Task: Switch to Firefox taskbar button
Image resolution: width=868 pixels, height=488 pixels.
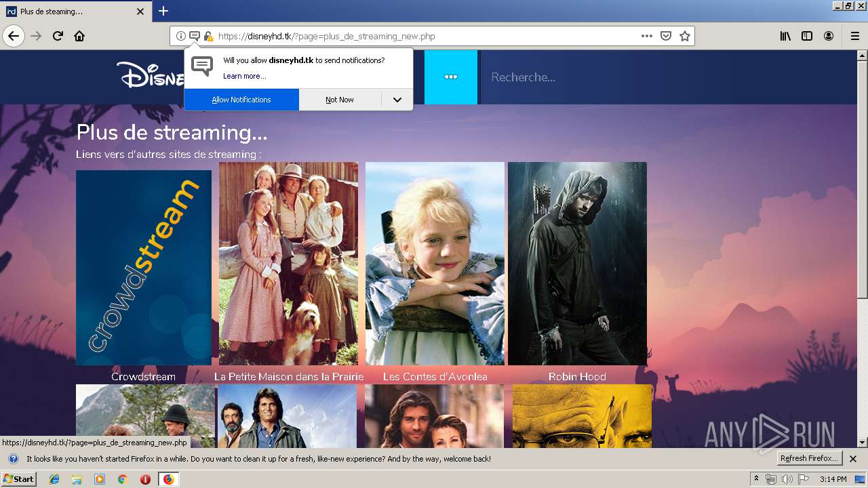Action: point(168,479)
